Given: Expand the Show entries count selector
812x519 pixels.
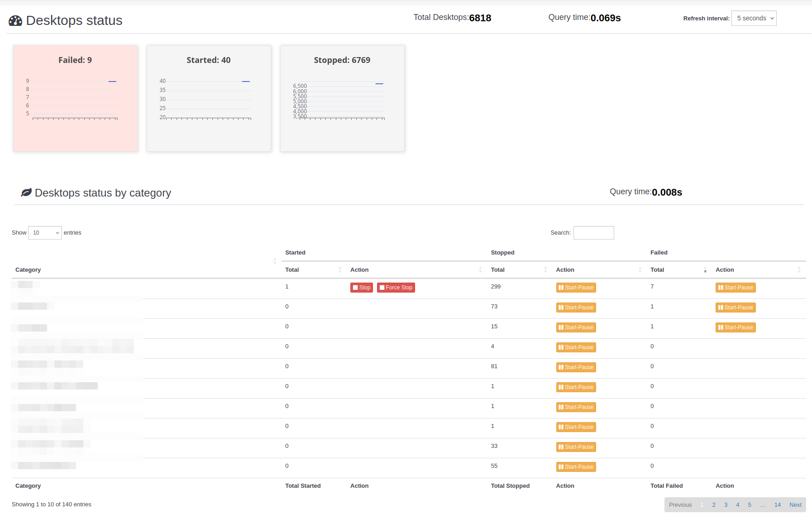Looking at the screenshot, I should [x=45, y=233].
